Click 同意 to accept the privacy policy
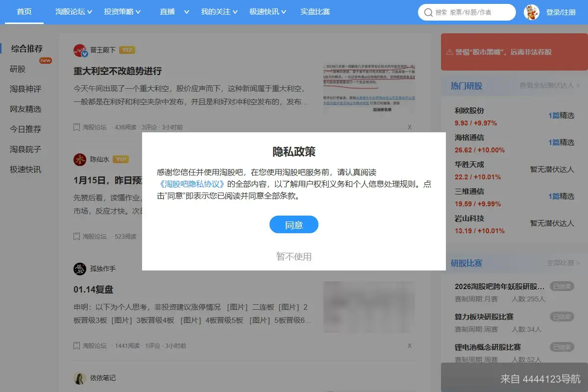 294,224
